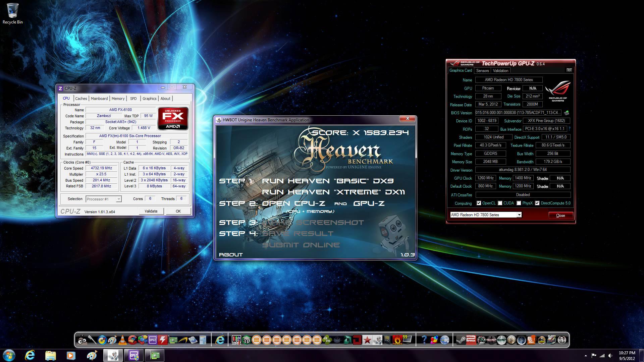Click the Subvendor XFX Pine Group field
The width and height of the screenshot is (644, 362).
click(546, 121)
